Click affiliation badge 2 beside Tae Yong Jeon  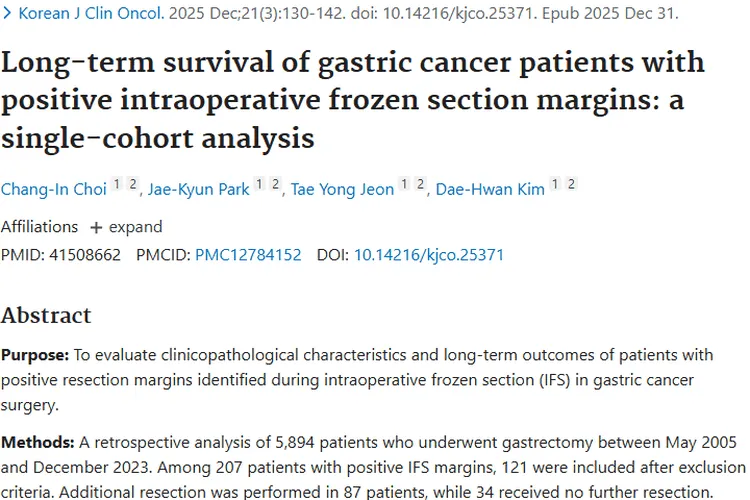421,185
